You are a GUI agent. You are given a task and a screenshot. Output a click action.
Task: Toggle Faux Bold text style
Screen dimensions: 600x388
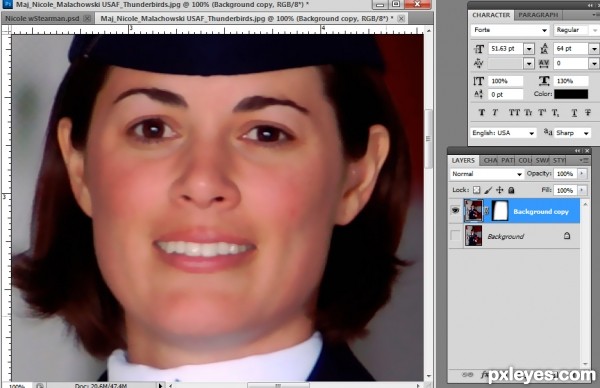tap(481, 112)
